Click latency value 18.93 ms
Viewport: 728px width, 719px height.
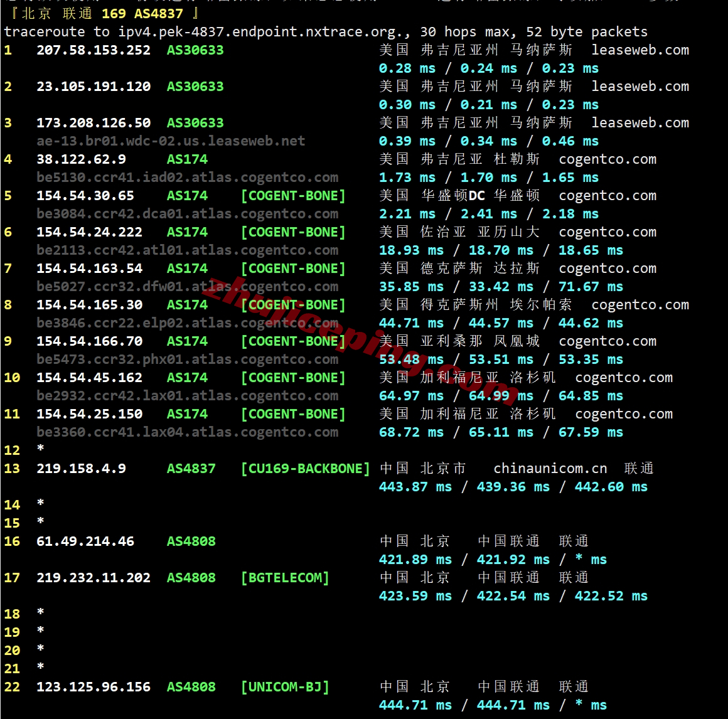tap(411, 250)
